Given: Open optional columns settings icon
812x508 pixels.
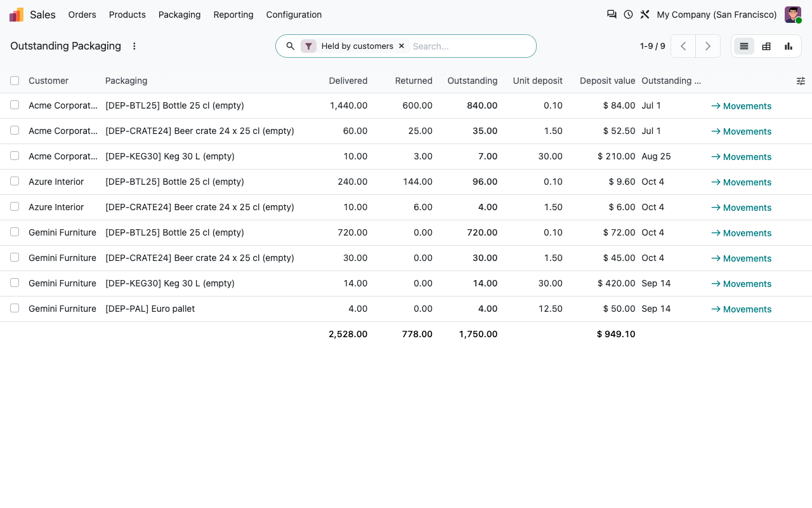Looking at the screenshot, I should pos(801,81).
